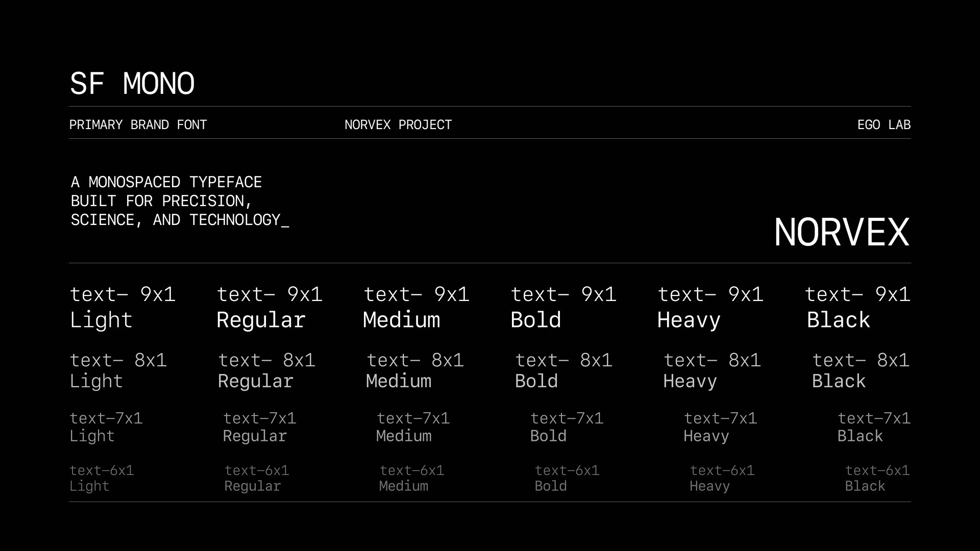The width and height of the screenshot is (980, 551).
Task: Click the EGO LAB label
Action: pyautogui.click(x=884, y=125)
